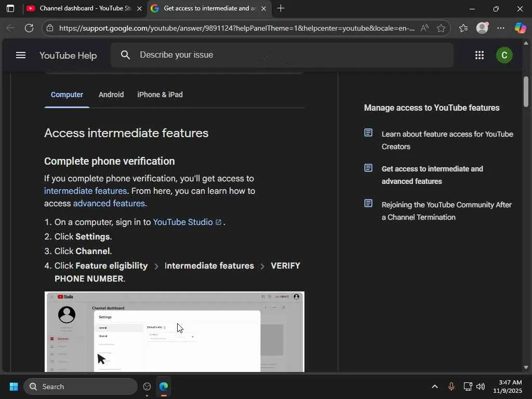This screenshot has width=532, height=399.
Task: Click the Manage access to YouTube features heading
Action: (x=432, y=108)
